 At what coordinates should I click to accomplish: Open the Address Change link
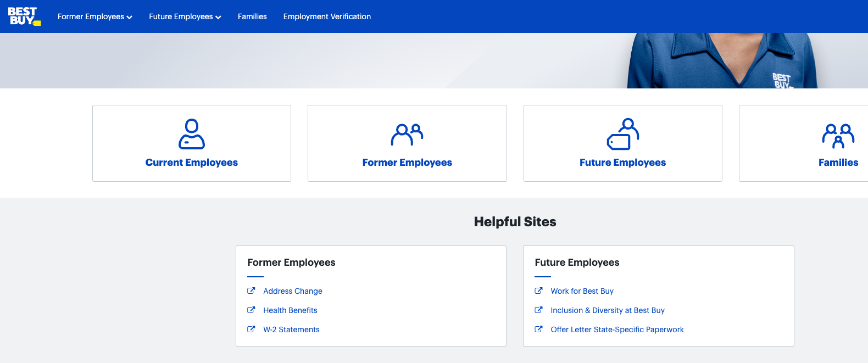point(293,291)
